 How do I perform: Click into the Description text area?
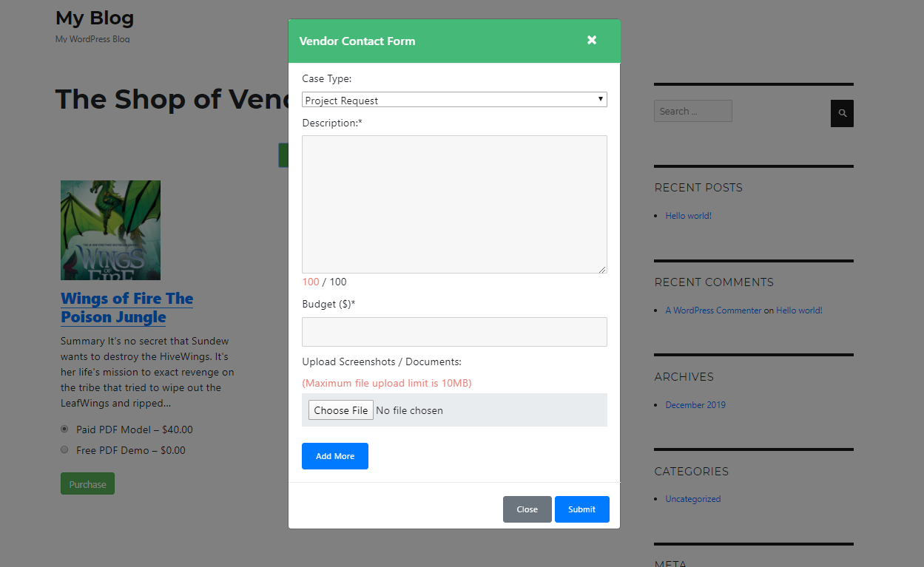[454, 204]
